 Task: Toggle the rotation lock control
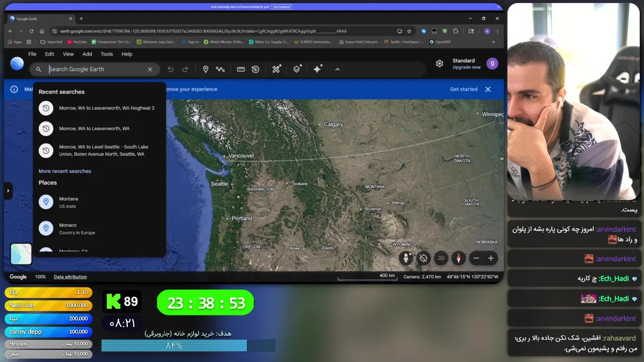(x=424, y=258)
